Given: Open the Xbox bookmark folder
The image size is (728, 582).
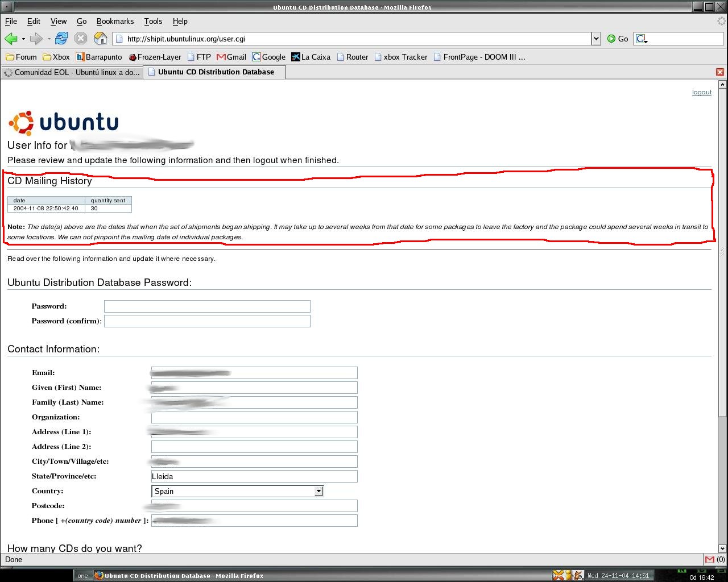Looking at the screenshot, I should [56, 57].
